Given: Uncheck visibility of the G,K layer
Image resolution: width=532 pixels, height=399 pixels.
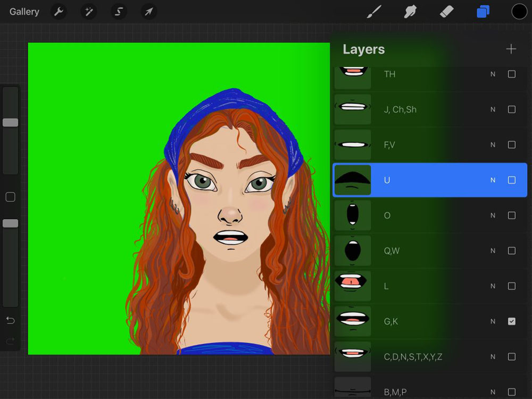Looking at the screenshot, I should [x=512, y=321].
